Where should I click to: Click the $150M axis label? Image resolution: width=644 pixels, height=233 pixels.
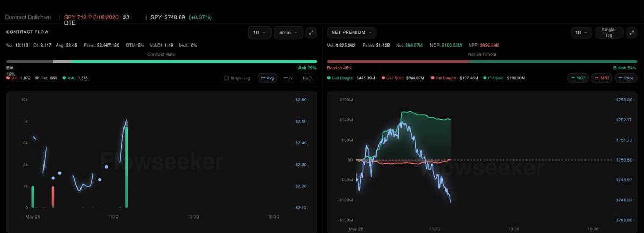347,100
